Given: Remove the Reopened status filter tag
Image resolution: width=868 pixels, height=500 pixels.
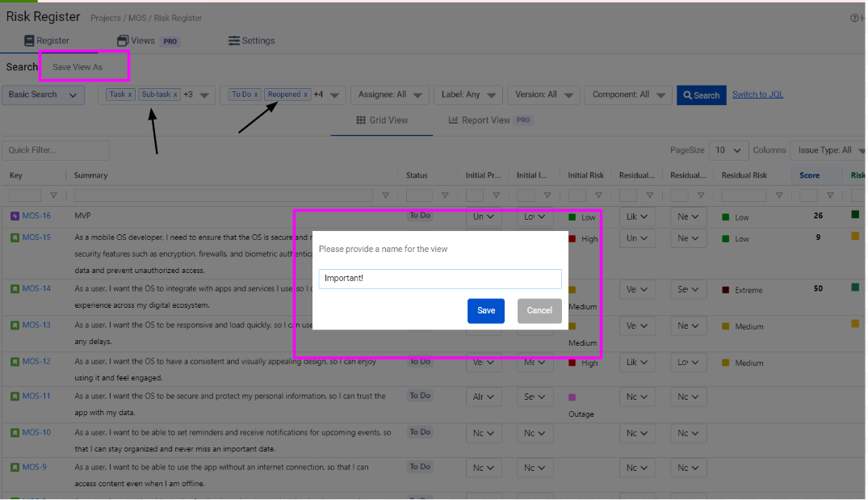Looking at the screenshot, I should (305, 95).
